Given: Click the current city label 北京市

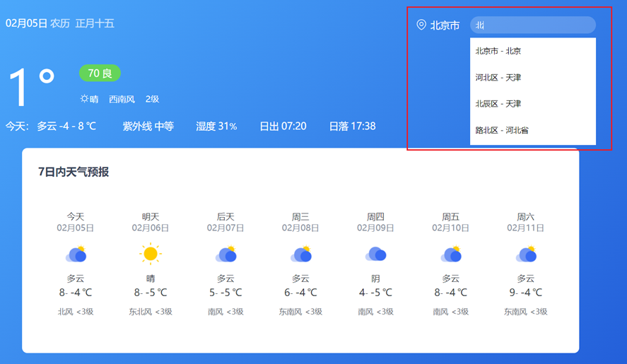Looking at the screenshot, I should coord(445,25).
